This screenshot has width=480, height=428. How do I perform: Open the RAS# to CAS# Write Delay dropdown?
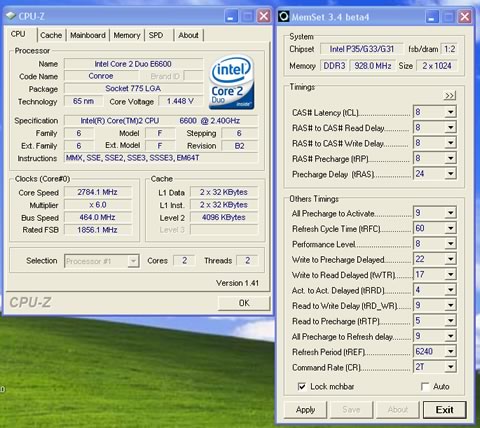[x=450, y=143]
